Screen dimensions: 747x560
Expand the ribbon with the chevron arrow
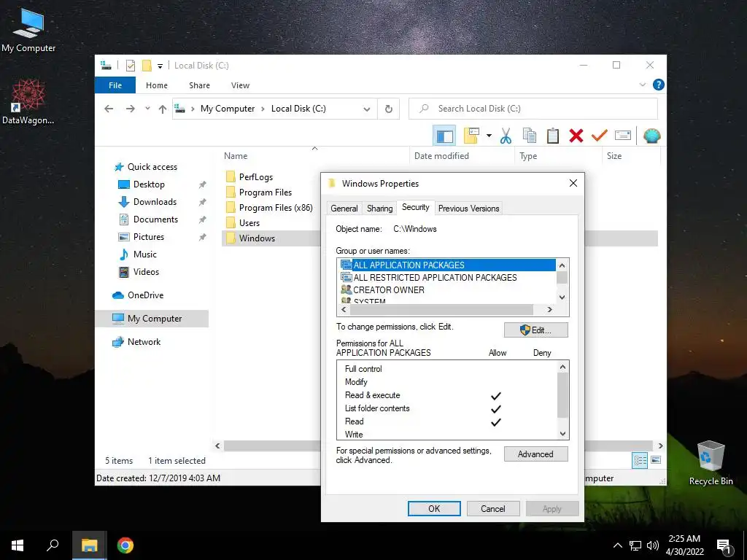pos(642,85)
